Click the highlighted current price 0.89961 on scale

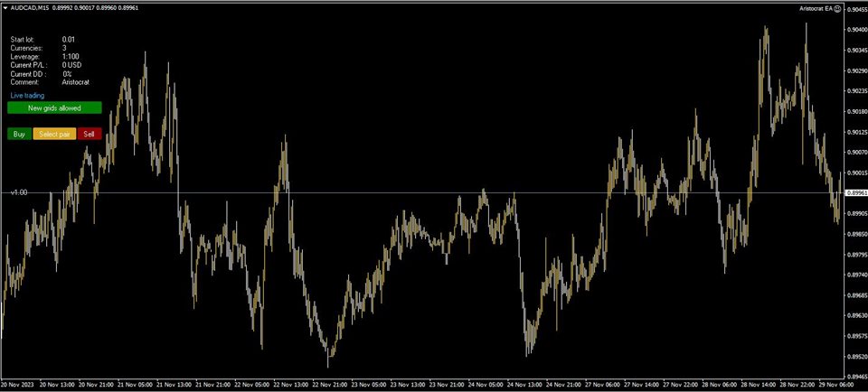(x=856, y=192)
